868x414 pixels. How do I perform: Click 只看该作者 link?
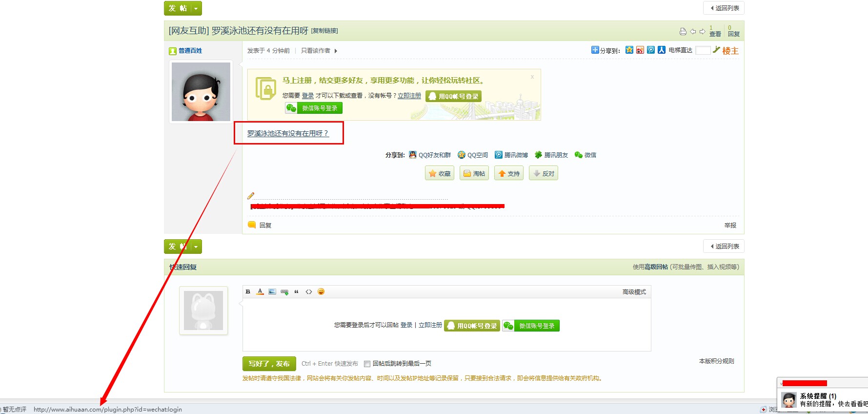(x=315, y=51)
